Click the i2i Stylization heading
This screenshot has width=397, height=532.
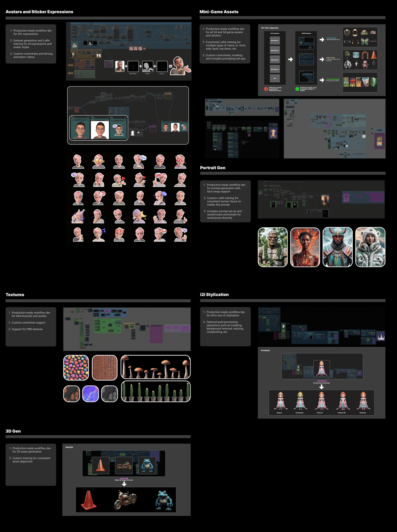(214, 295)
